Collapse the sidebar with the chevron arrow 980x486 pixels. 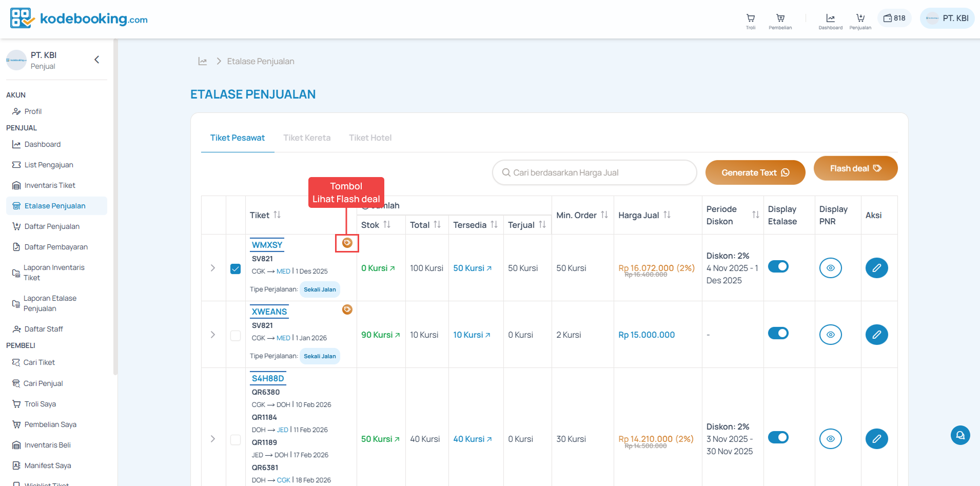point(96,60)
